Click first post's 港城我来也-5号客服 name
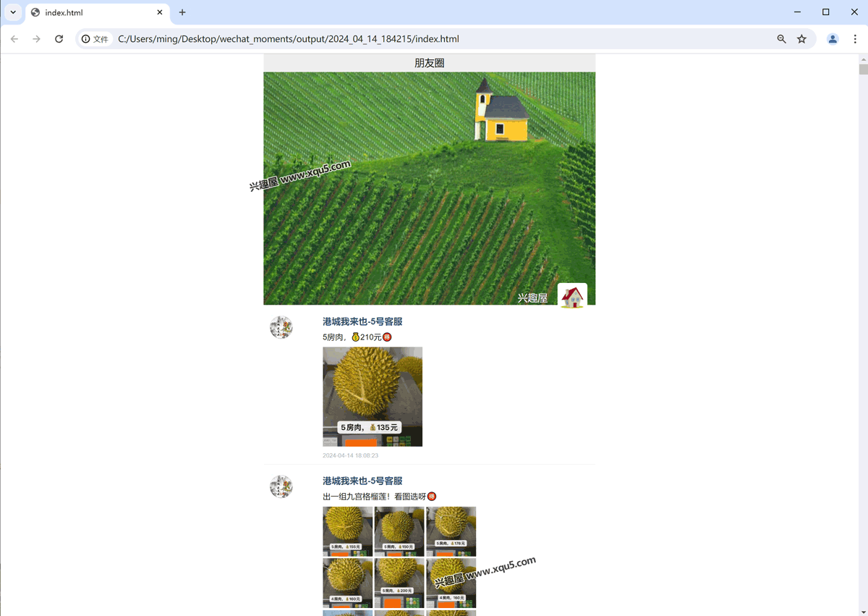This screenshot has height=616, width=868. 362,321
